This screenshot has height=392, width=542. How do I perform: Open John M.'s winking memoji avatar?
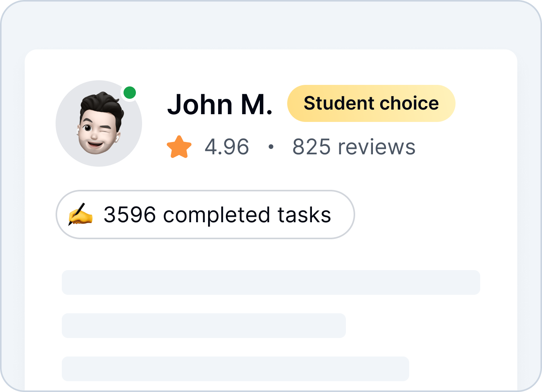coord(99,123)
